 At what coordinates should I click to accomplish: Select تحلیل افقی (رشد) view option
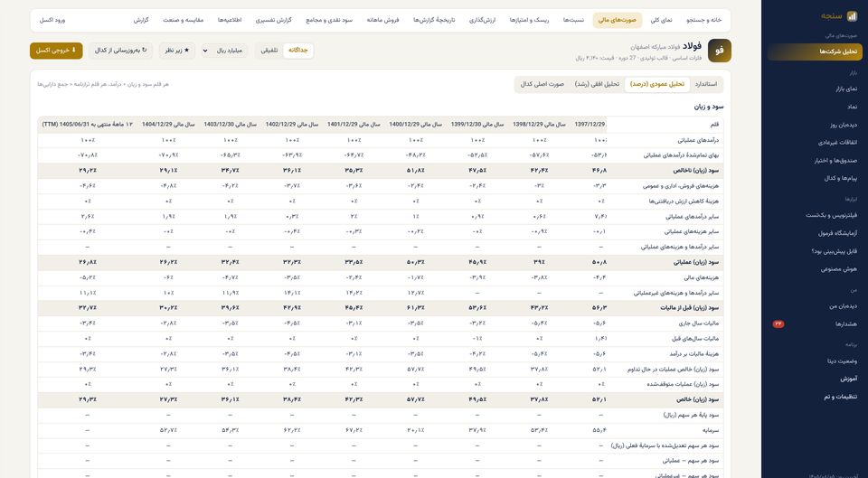coord(596,85)
